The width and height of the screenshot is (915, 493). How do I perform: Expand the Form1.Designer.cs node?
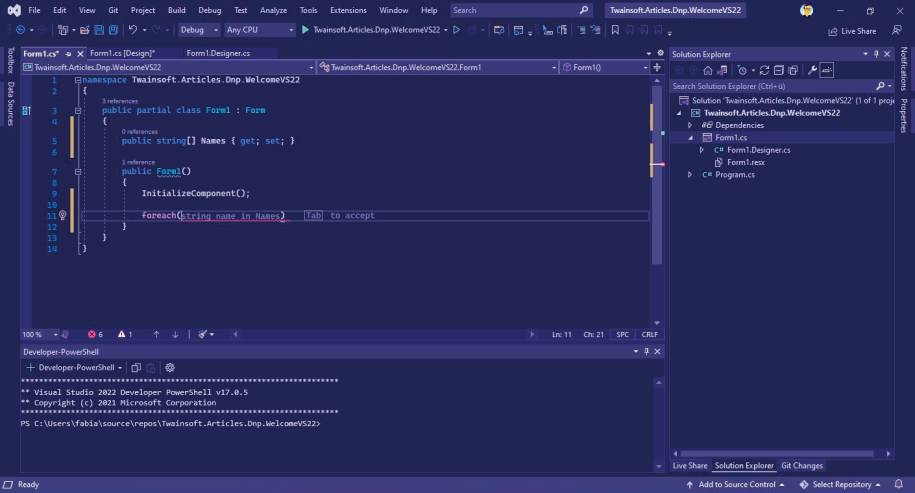click(x=701, y=150)
